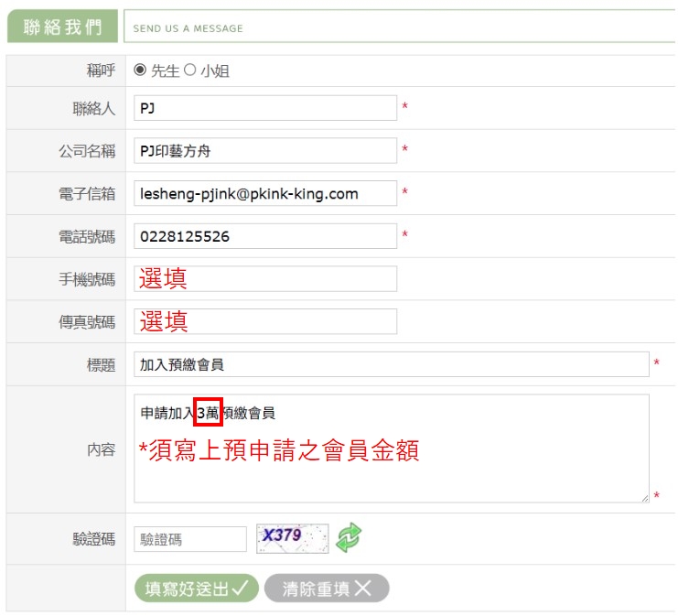Click the optional 傳真號碼 fax field
The width and height of the screenshot is (678, 616).
tap(264, 321)
